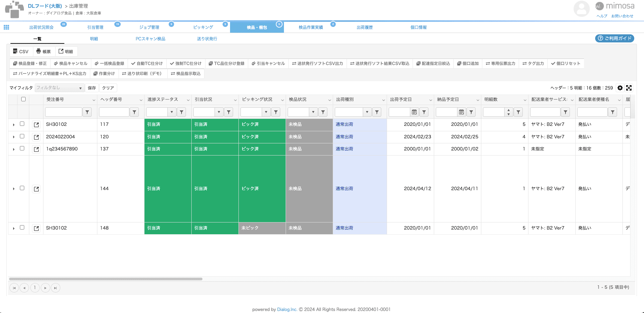
Task: Open detail link icon for header 148
Action: (x=36, y=229)
